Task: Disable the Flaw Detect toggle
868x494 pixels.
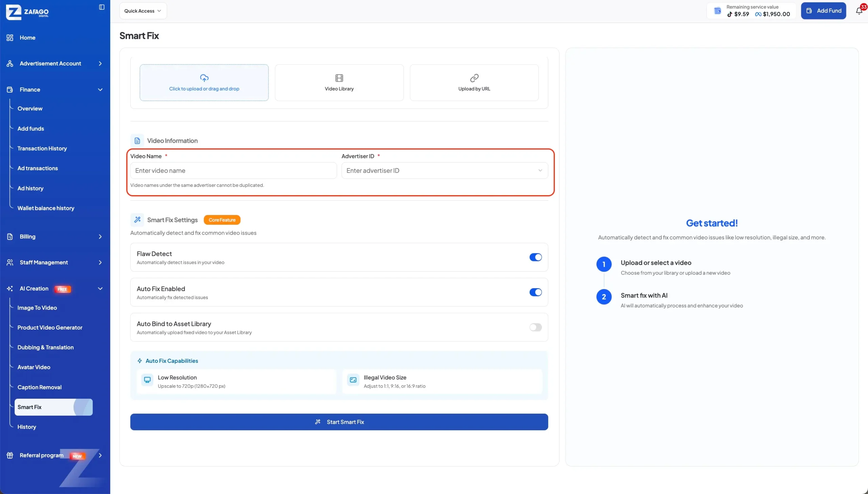Action: [x=536, y=257]
